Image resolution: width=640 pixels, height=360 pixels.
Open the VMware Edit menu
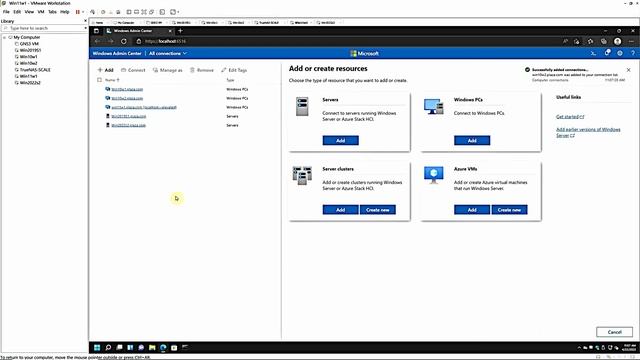point(17,12)
